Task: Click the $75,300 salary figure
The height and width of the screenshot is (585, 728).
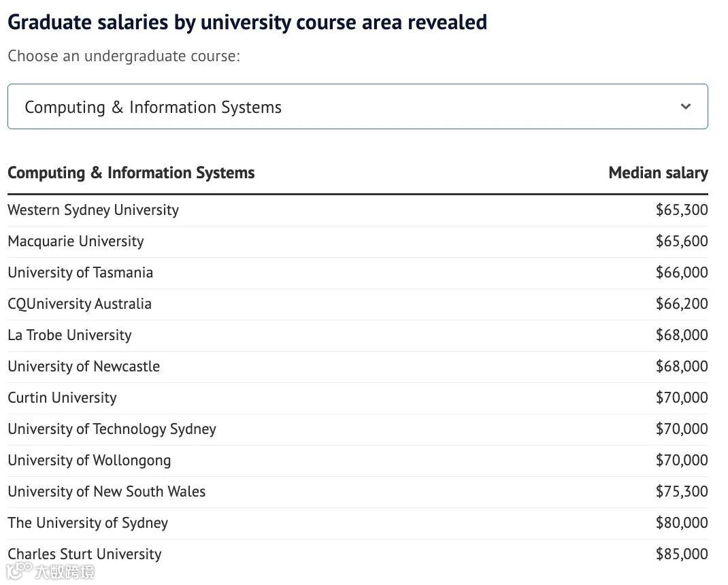Action: [681, 491]
